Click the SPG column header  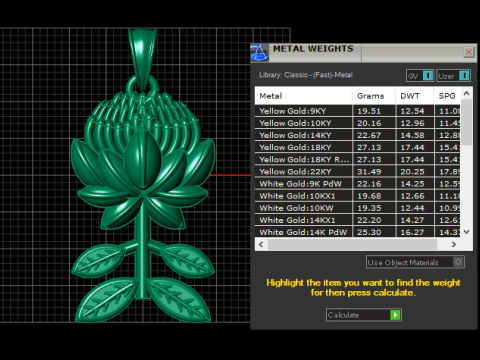pos(447,96)
